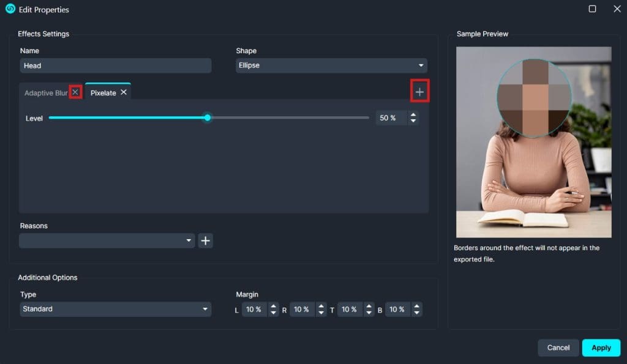Click the app logo in title bar
This screenshot has width=627, height=364.
(10, 9)
